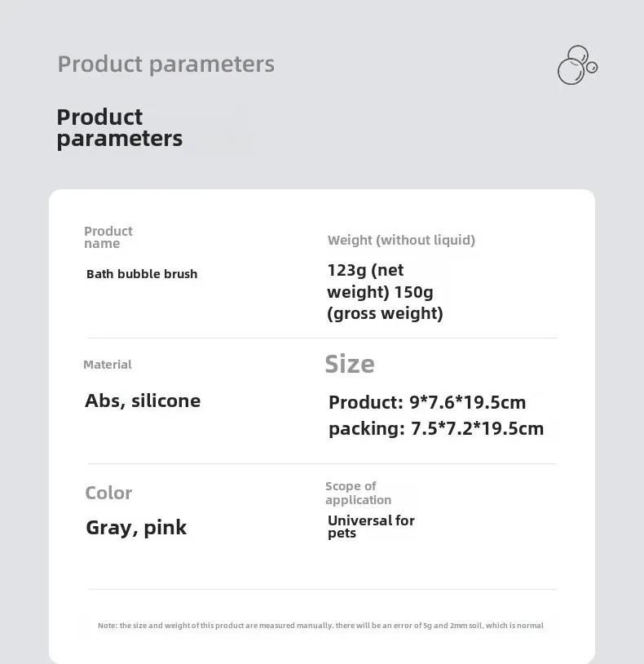Click the 'packing: 7.5*7.2*19.5cm' dimension line
Screen dimensions: 644x664
(x=436, y=428)
